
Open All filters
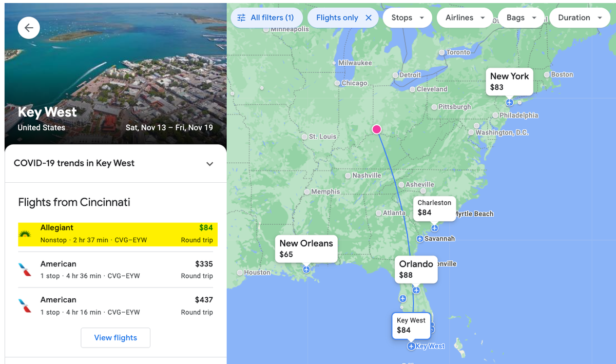pyautogui.click(x=266, y=17)
